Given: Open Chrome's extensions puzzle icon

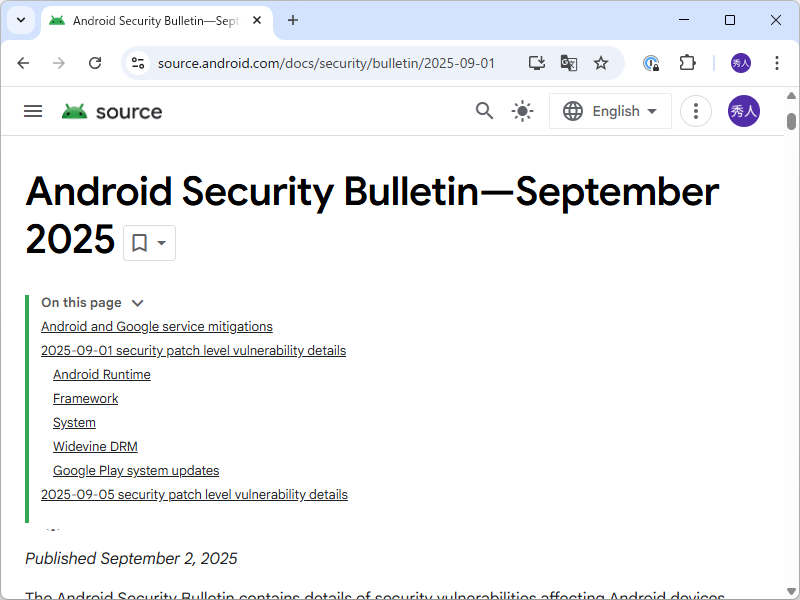Looking at the screenshot, I should (687, 62).
